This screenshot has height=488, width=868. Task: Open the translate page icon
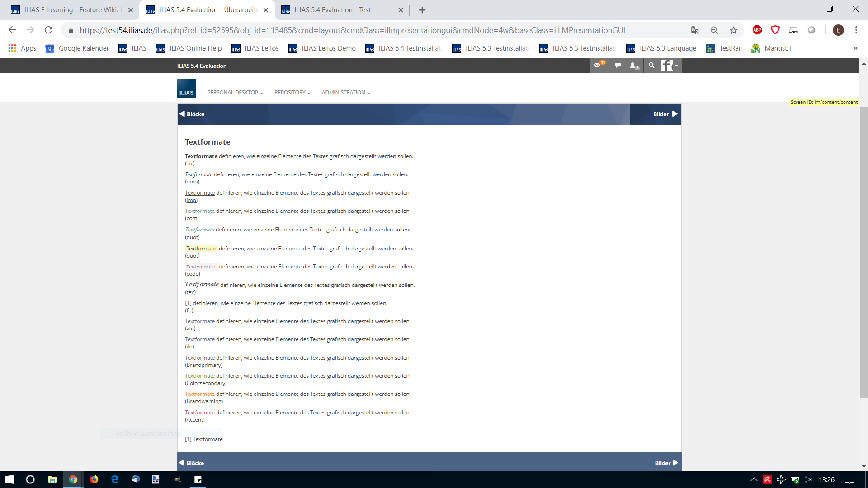tap(695, 30)
